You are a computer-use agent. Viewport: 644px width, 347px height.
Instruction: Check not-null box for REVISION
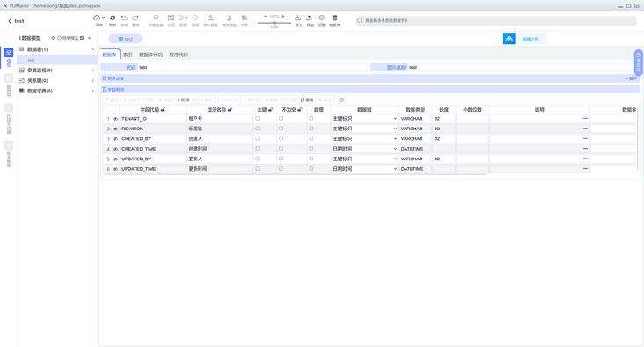(281, 129)
